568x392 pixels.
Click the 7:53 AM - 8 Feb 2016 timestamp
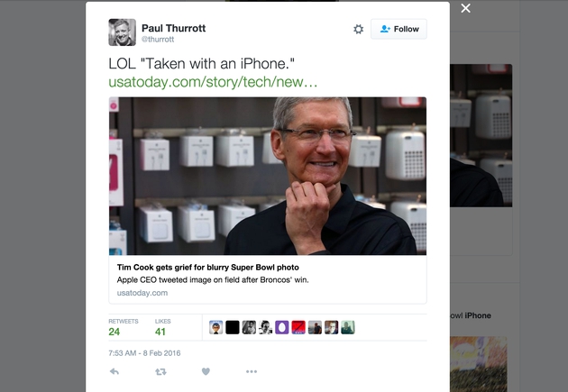pos(144,353)
